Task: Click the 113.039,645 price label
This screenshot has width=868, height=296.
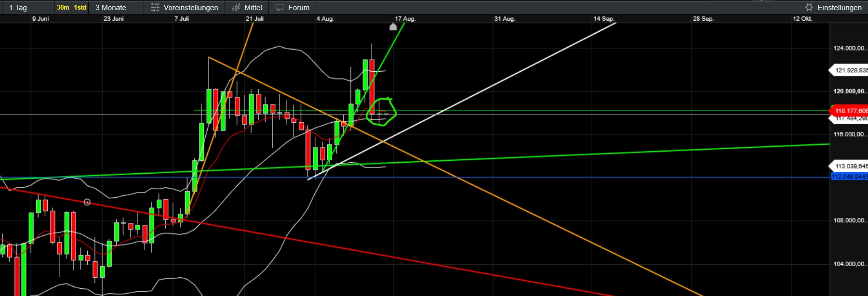Action: 849,166
